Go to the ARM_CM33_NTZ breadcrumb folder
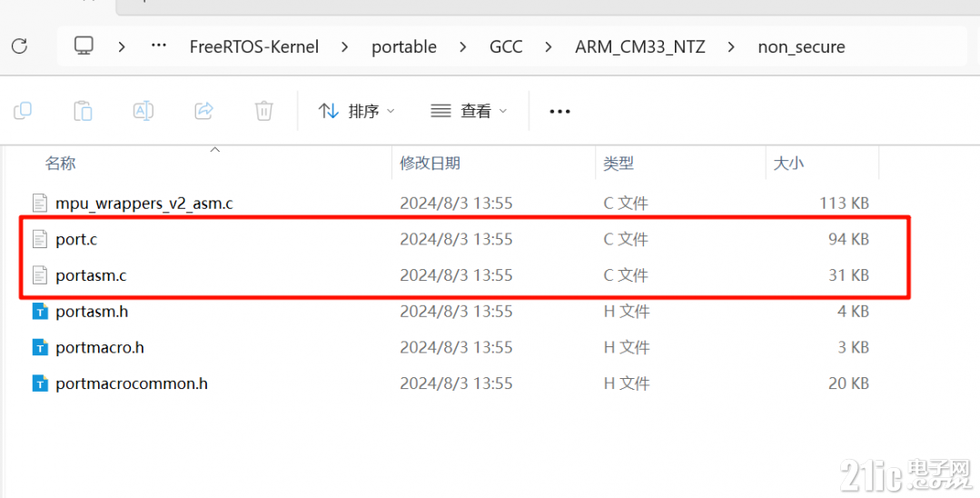 click(x=640, y=47)
